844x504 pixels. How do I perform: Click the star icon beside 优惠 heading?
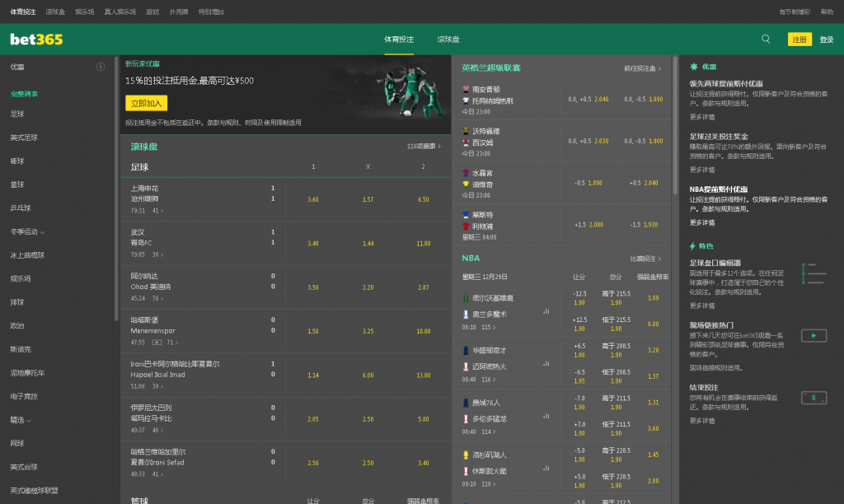point(693,65)
